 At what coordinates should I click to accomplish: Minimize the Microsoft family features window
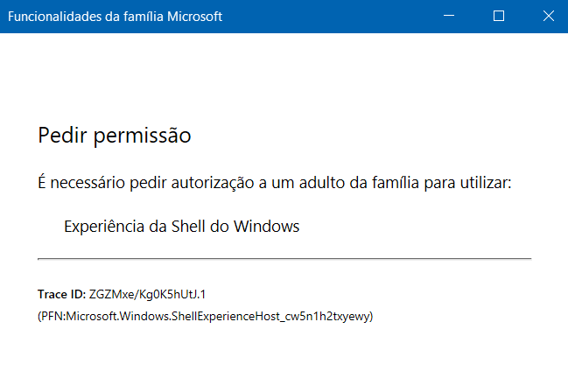[450, 16]
